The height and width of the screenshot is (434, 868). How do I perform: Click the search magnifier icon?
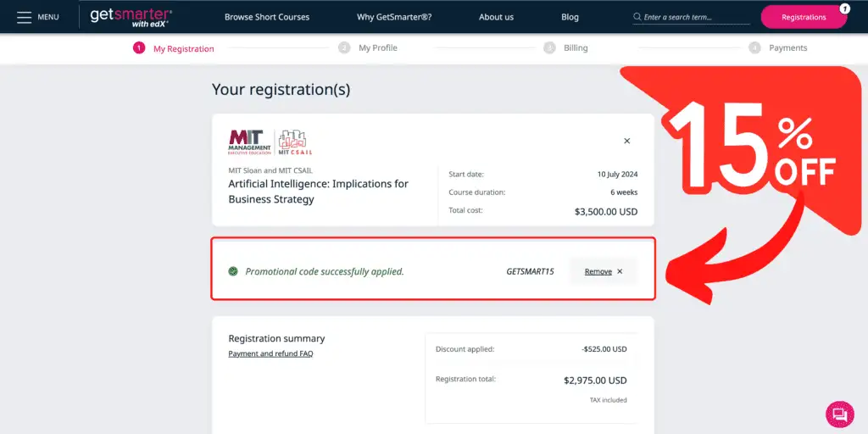[x=637, y=17]
